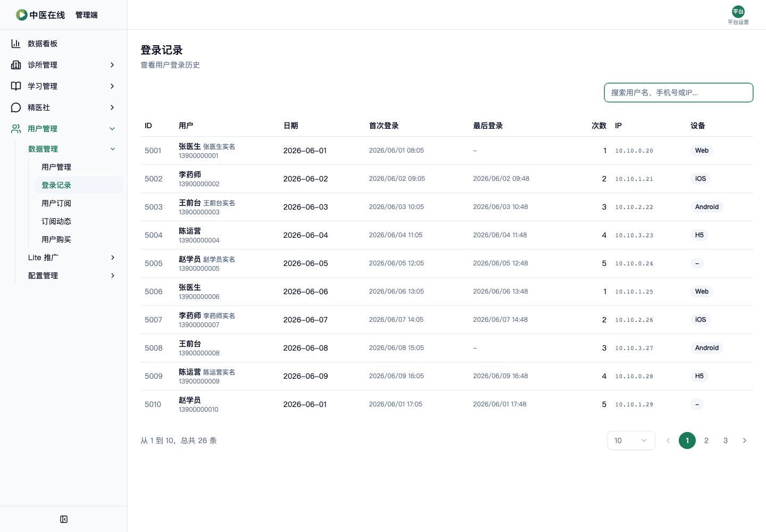The height and width of the screenshot is (532, 766).
Task: Click ID 5010 cell
Action: [153, 404]
